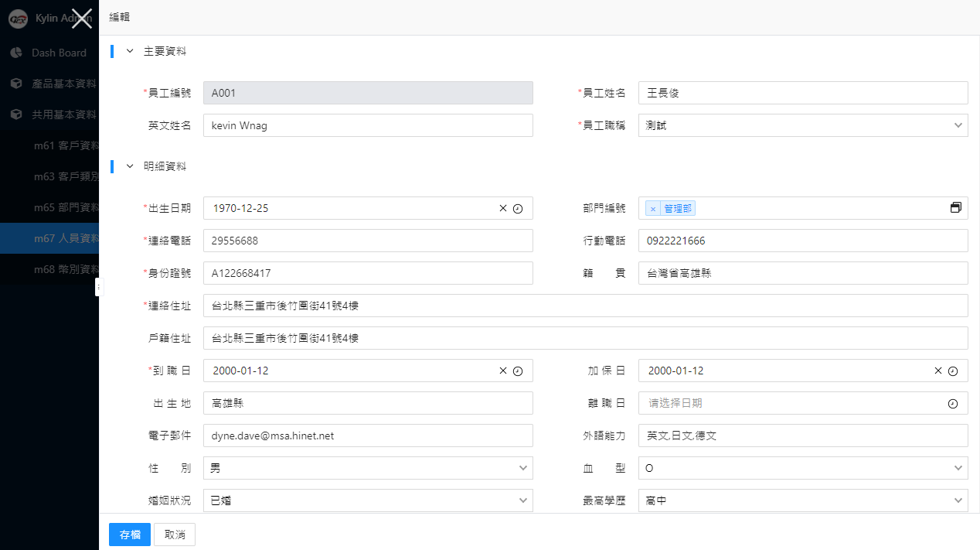Open the 員工職稱 dropdown
This screenshot has height=550, width=980.
click(x=803, y=125)
